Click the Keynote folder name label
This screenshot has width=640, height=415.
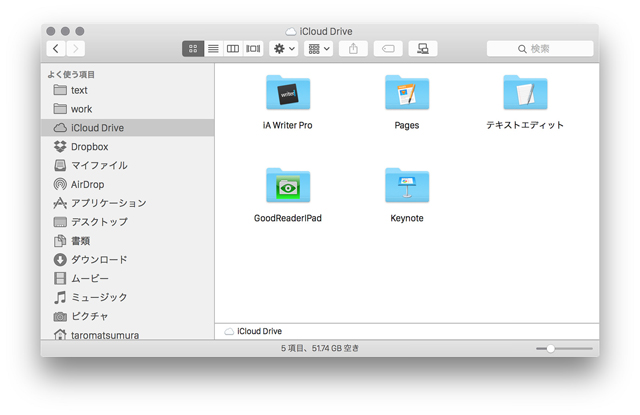click(407, 218)
